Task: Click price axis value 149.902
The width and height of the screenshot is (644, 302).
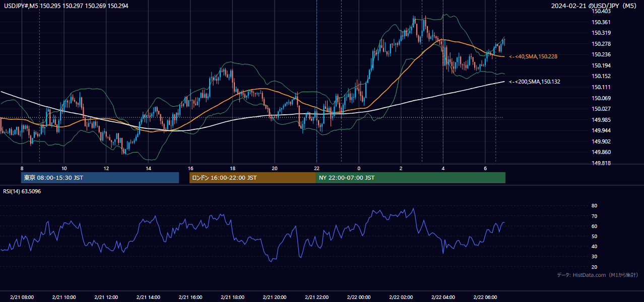Action: click(x=602, y=141)
